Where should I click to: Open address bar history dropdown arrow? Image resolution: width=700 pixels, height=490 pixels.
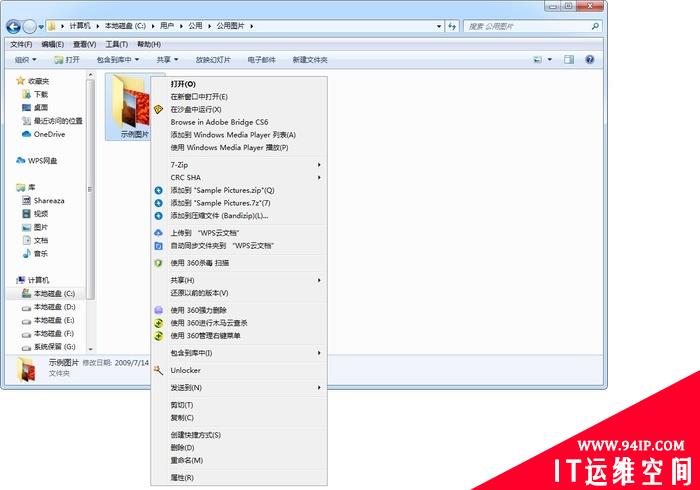click(x=439, y=26)
